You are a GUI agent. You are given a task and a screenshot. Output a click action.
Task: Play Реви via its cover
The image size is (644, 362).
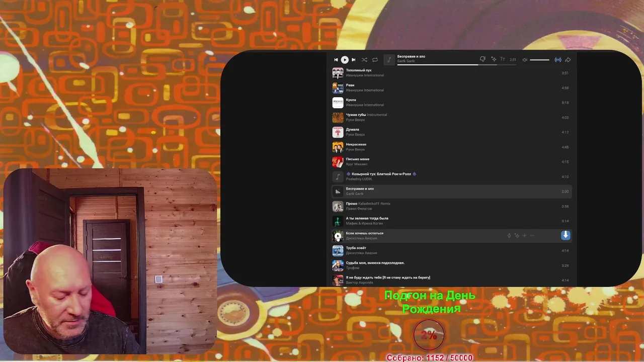click(338, 87)
